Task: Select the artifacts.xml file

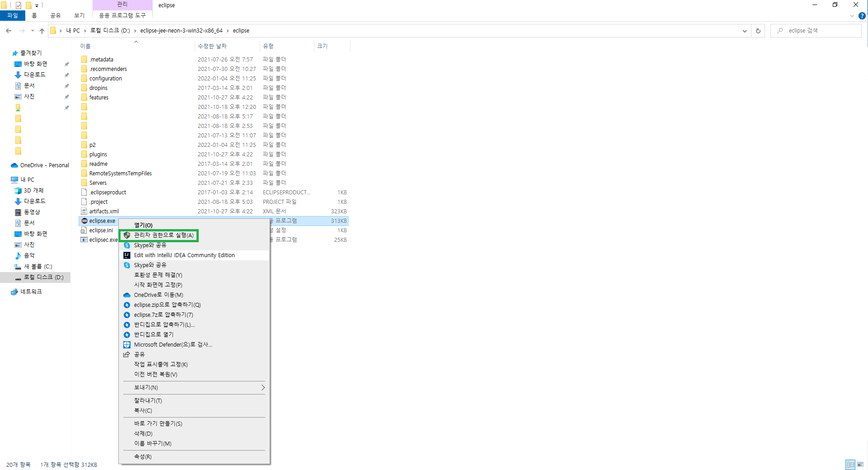Action: 104,211
